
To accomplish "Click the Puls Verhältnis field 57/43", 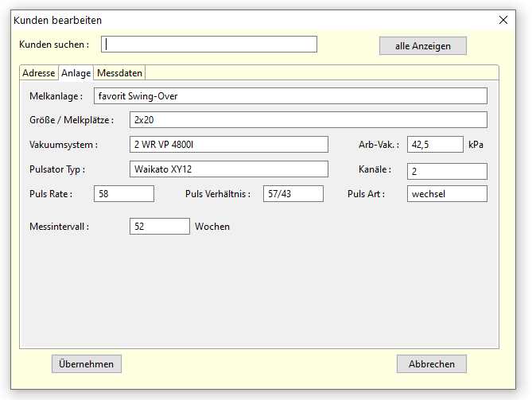I will pyautogui.click(x=293, y=194).
